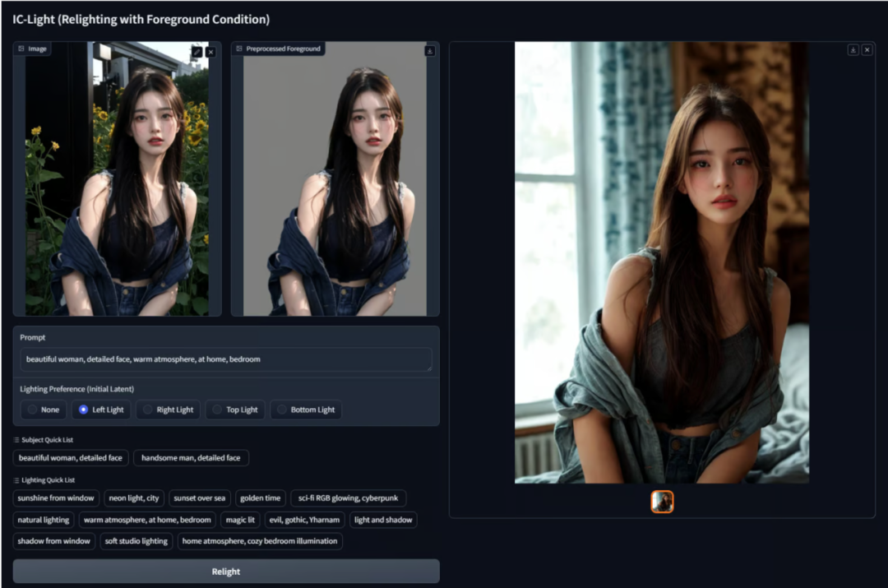
Task: Pick 'light and shadow' preset
Action: point(383,520)
